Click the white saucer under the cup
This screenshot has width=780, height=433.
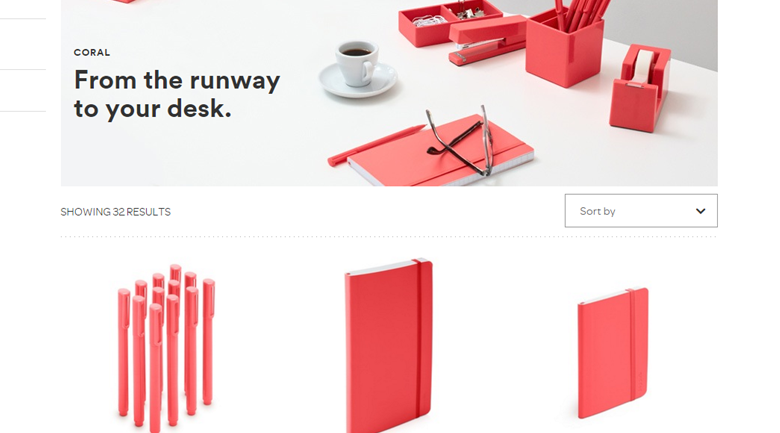pos(358,80)
